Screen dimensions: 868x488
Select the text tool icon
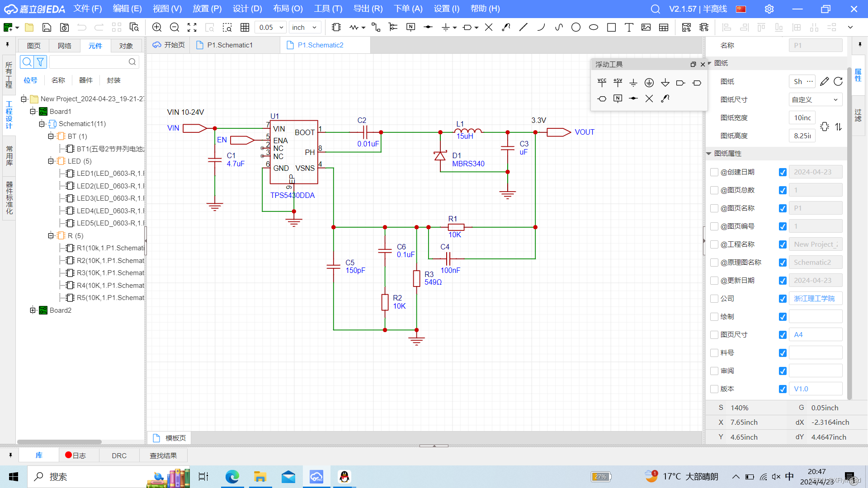(x=628, y=28)
